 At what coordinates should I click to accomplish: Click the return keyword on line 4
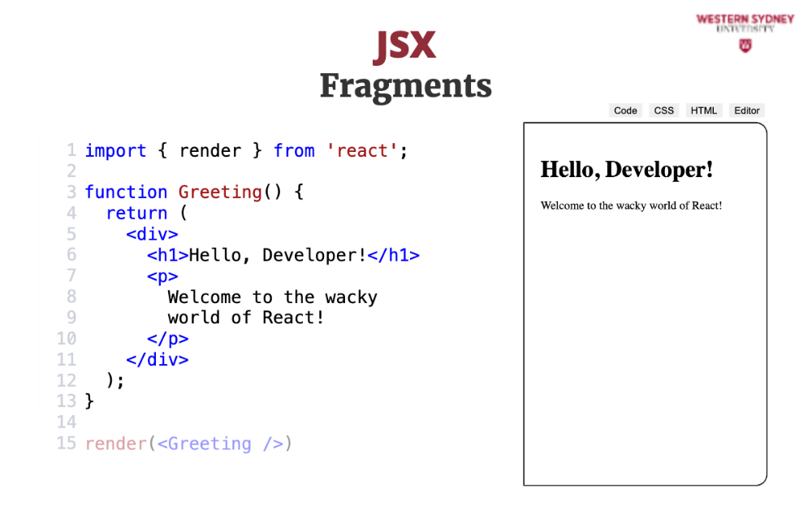pyautogui.click(x=136, y=214)
